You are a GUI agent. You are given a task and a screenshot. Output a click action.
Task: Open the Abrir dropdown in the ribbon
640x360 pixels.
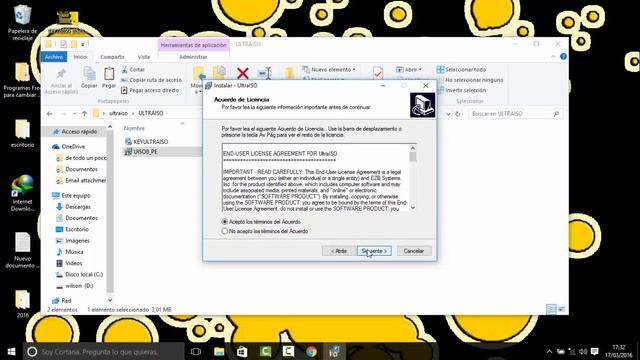(x=409, y=69)
